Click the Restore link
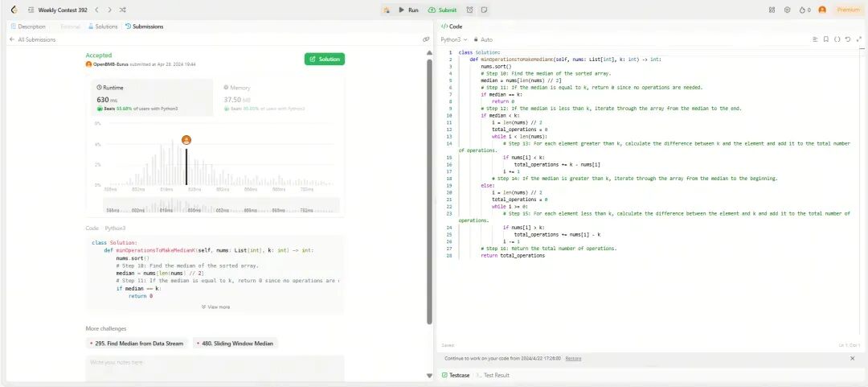The image size is (868, 387). pyautogui.click(x=574, y=359)
